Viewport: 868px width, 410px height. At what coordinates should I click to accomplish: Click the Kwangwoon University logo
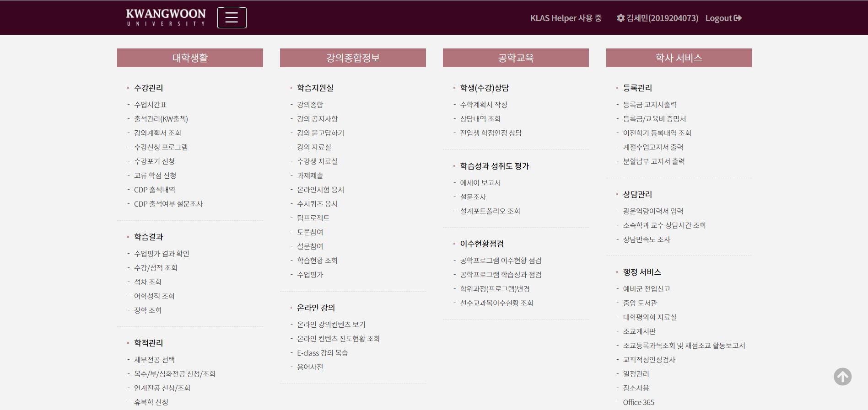166,18
